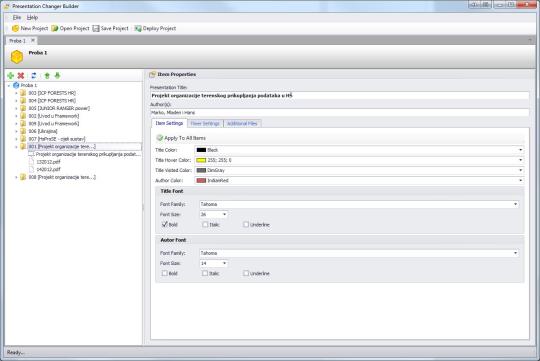Open the Autor Font size 14 dropdown

pos(225,263)
